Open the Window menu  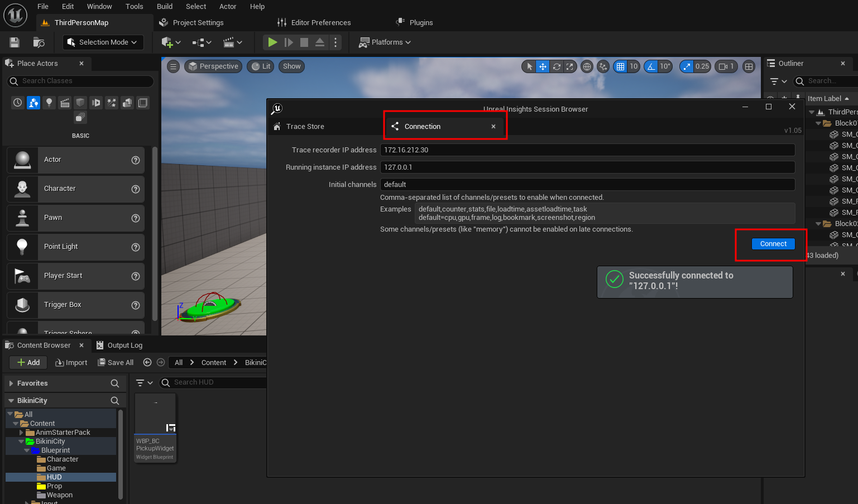click(99, 7)
